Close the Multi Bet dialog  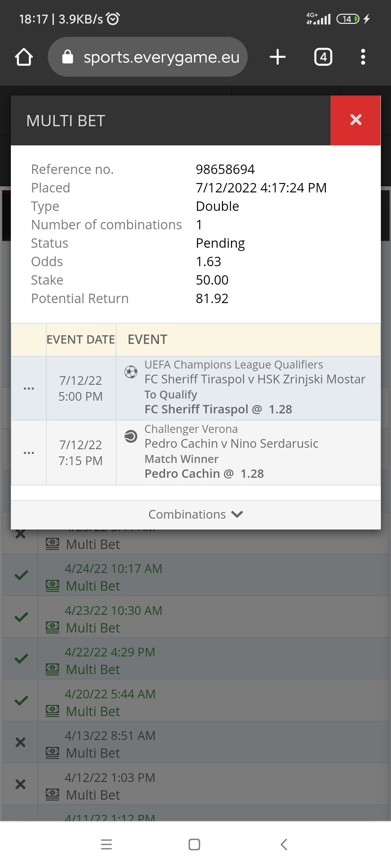(x=356, y=120)
